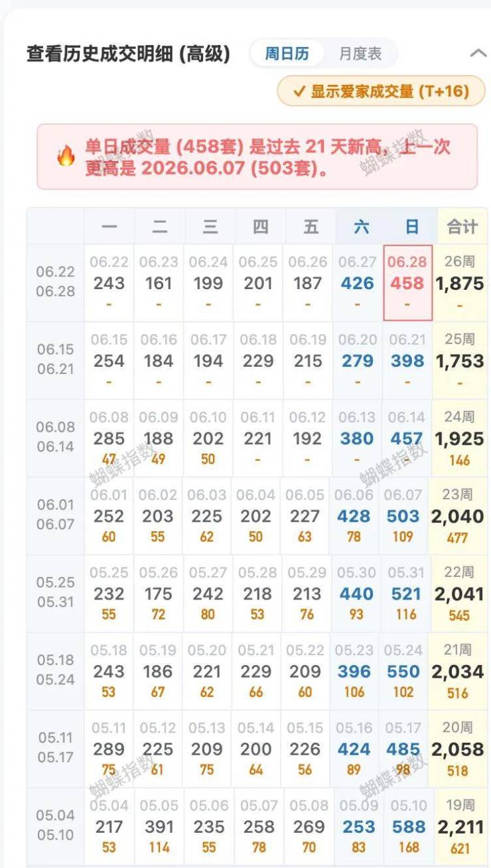
Task: Open the 23周 total cell showing 2,040
Action: coord(458,516)
